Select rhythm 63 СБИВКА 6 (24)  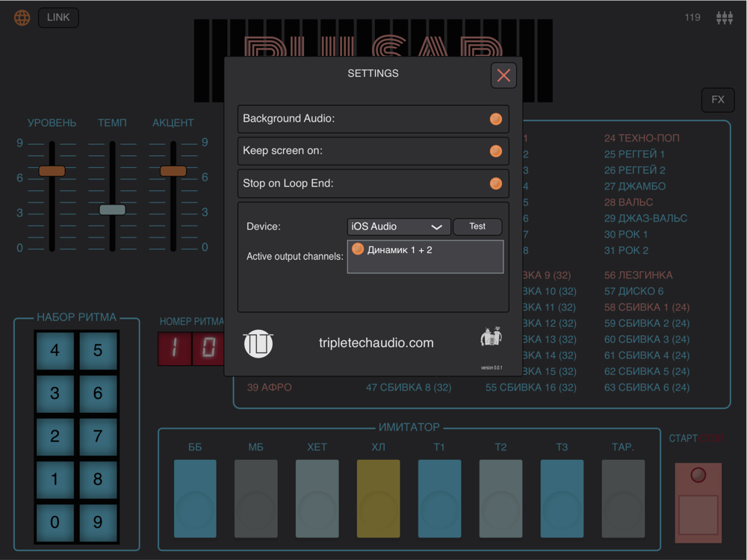click(x=647, y=388)
